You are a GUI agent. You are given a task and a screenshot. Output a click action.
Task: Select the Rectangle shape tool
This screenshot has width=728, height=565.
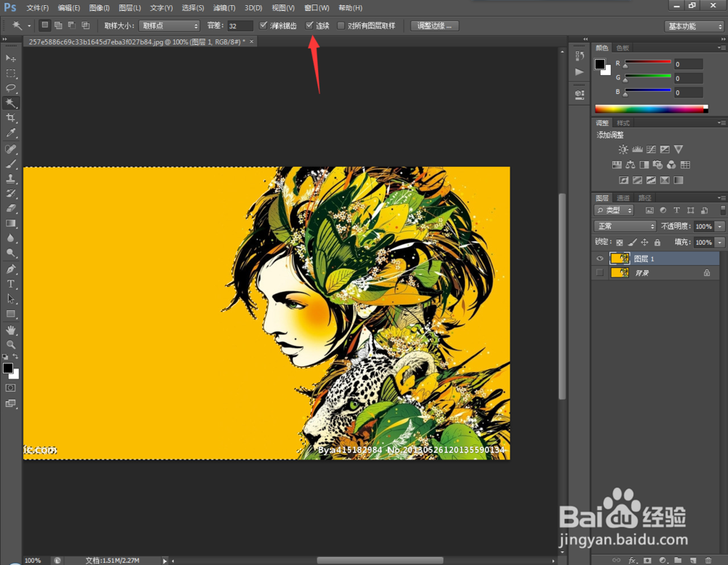[x=11, y=314]
